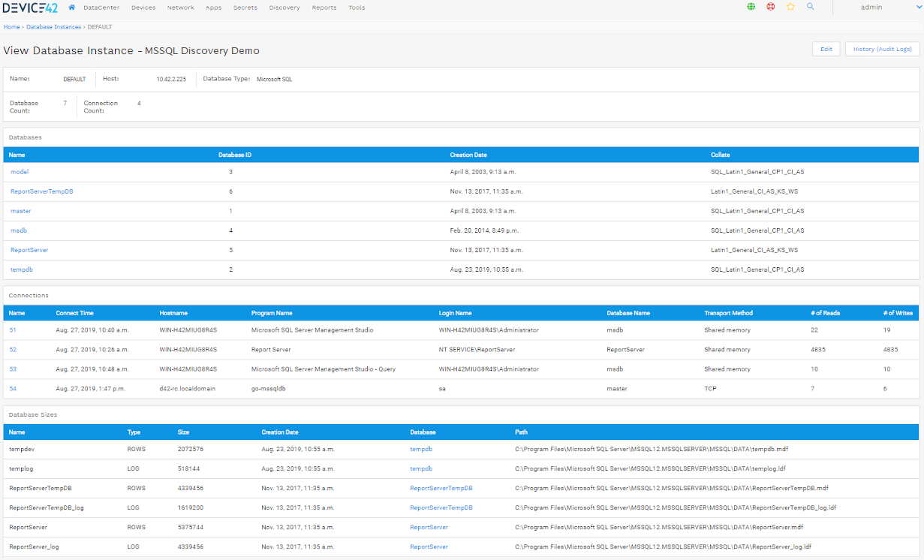Click the Edit button

(x=826, y=49)
